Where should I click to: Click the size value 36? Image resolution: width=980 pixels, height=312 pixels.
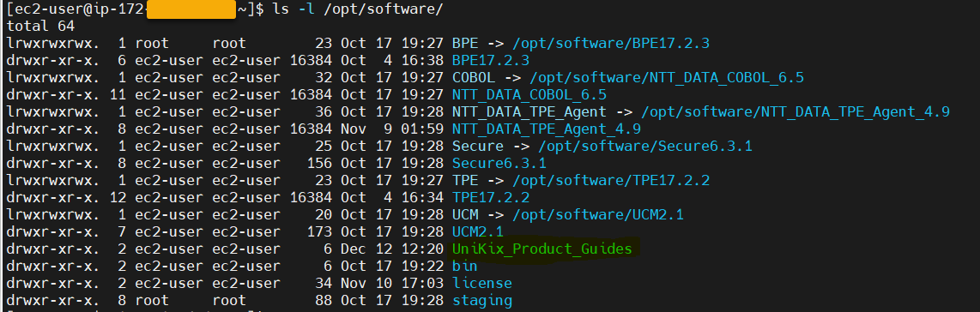[x=324, y=112]
